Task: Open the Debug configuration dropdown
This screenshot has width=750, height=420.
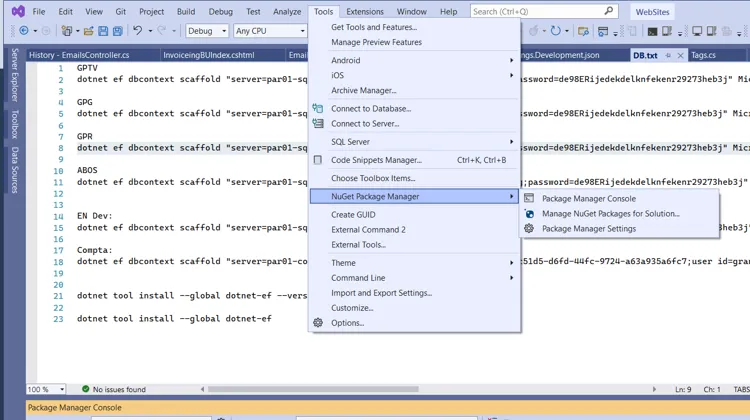Action: [207, 31]
